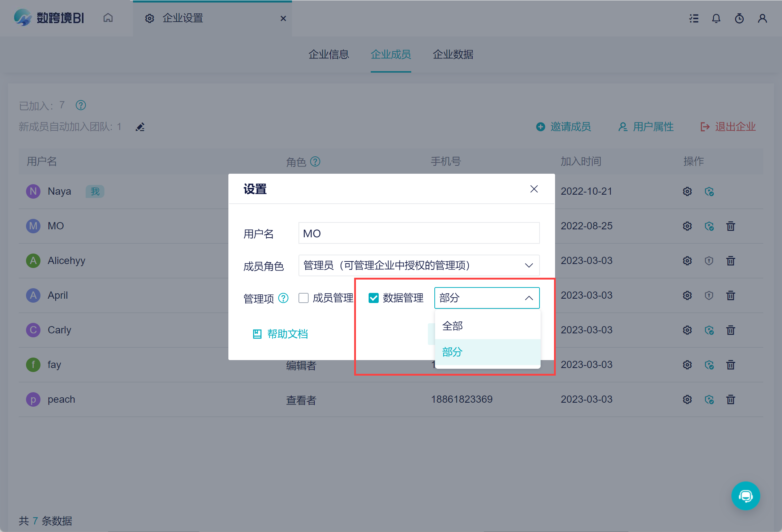782x532 pixels.
Task: Open the task list icon in header
Action: point(693,18)
